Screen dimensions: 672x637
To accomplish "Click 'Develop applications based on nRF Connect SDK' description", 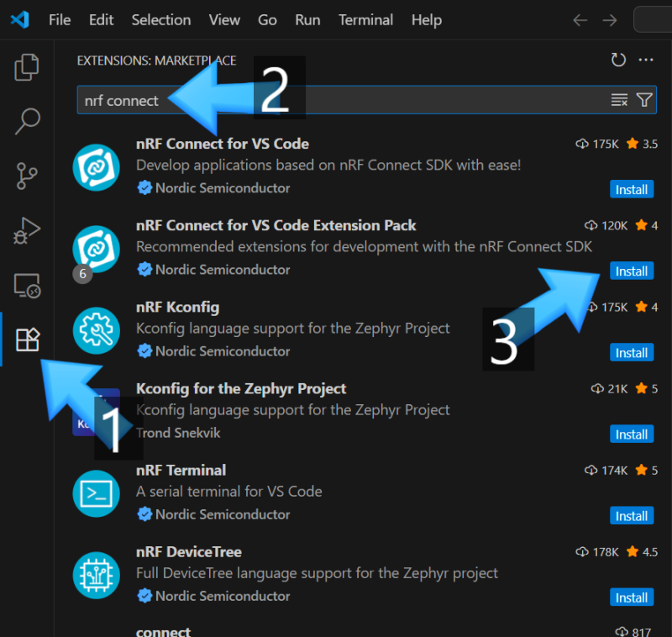I will pyautogui.click(x=328, y=165).
